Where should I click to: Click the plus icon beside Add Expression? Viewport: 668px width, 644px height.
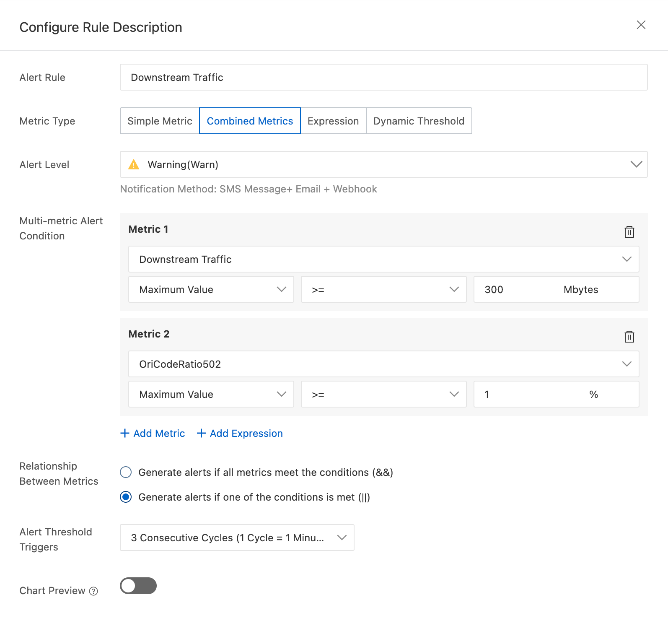click(201, 433)
